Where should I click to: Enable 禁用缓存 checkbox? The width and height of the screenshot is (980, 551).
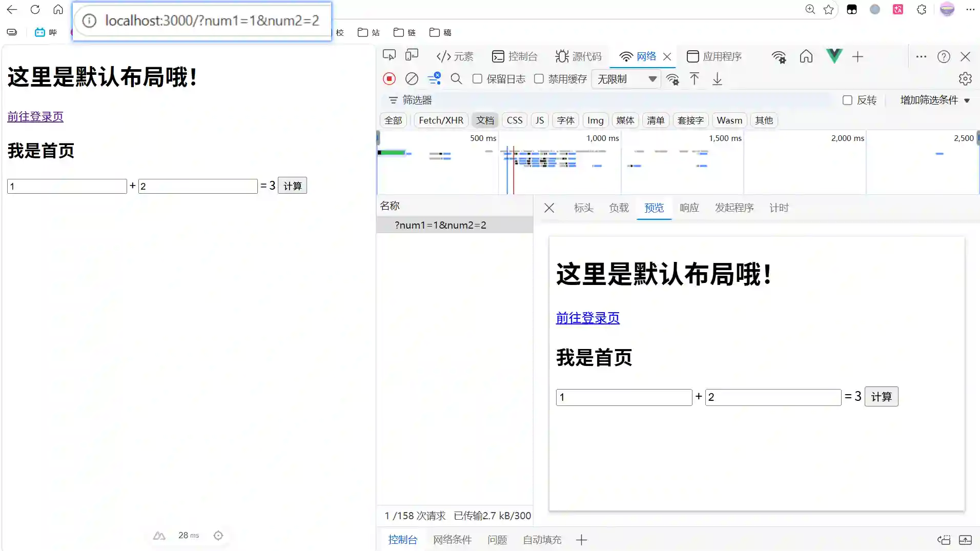coord(539,79)
